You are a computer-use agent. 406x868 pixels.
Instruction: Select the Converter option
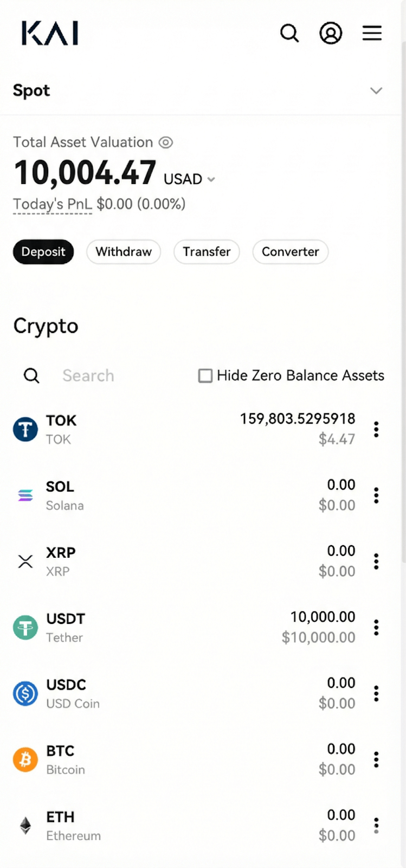click(x=290, y=252)
